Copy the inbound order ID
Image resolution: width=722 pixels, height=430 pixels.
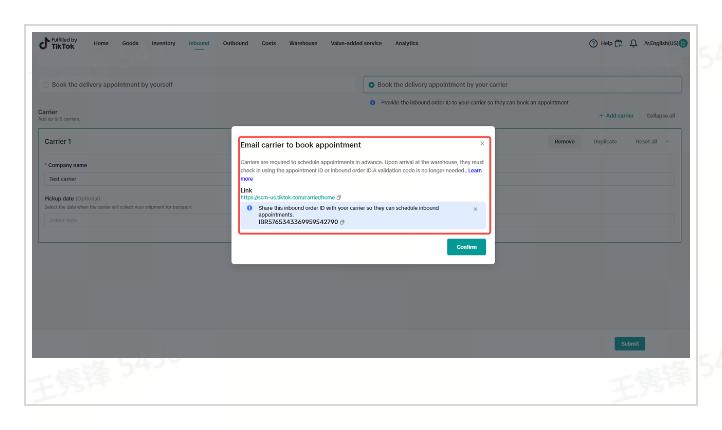coord(342,222)
